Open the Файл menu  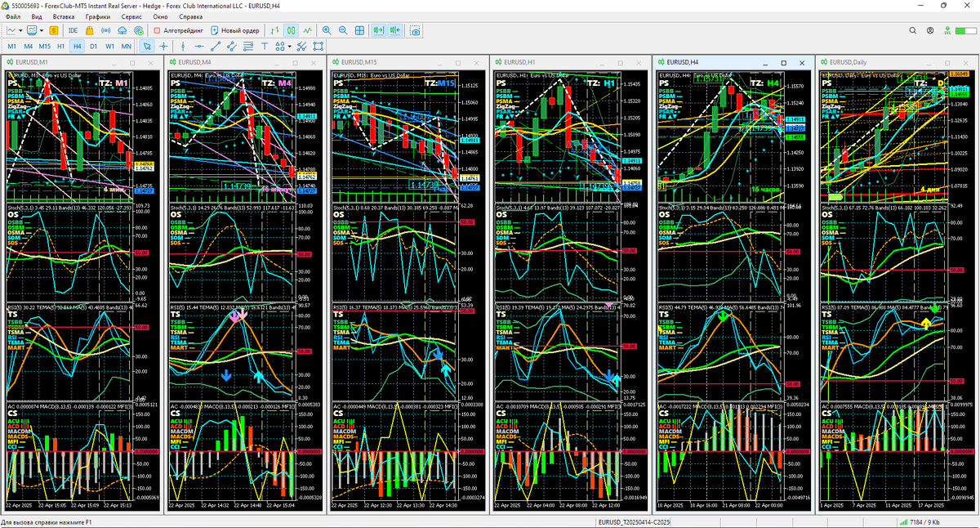coord(14,16)
